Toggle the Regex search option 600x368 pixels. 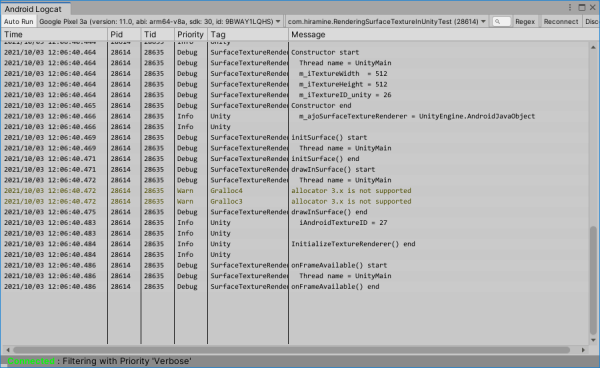point(525,21)
